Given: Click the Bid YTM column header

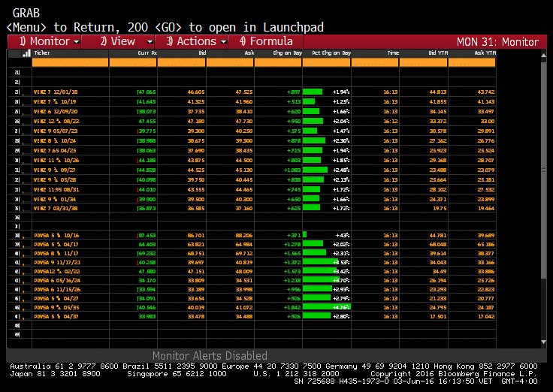Looking at the screenshot, I should [438, 53].
